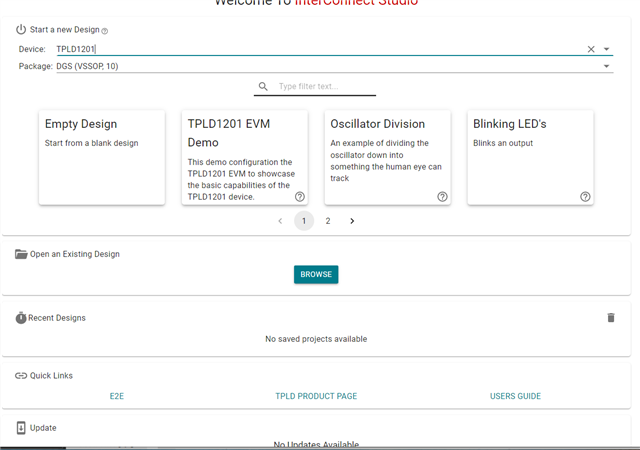The width and height of the screenshot is (640, 450).
Task: Go to the previous page arrow
Action: coord(280,221)
